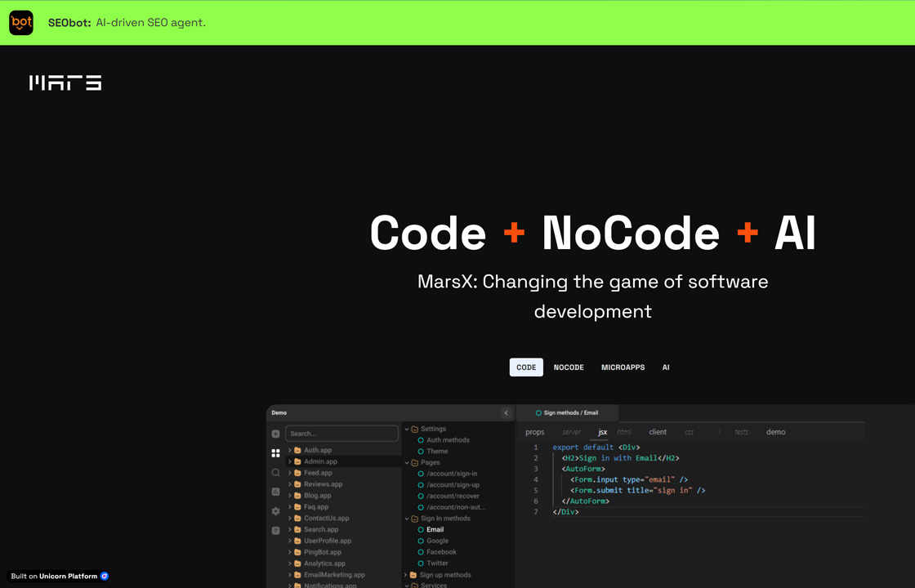Open the demo editor tab
The width and height of the screenshot is (915, 588).
(776, 432)
